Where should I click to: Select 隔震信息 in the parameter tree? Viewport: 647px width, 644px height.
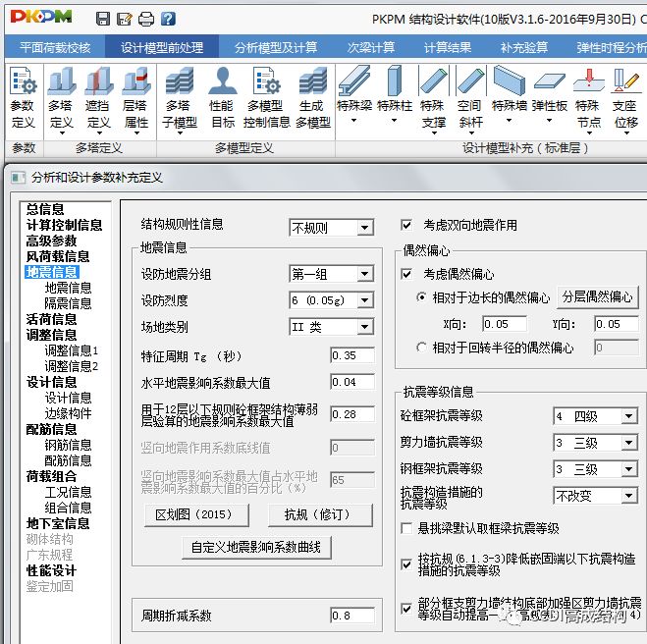tap(68, 303)
